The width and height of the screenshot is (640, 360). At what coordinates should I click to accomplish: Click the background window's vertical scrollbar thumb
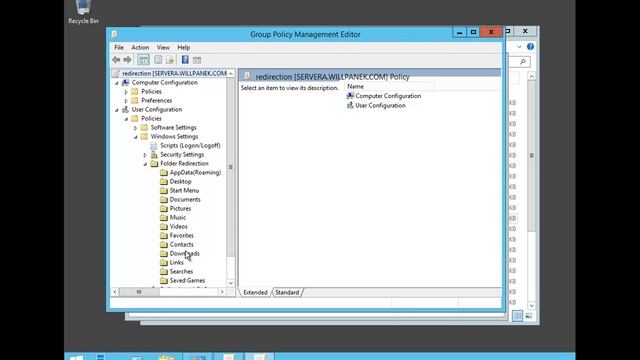point(531,156)
